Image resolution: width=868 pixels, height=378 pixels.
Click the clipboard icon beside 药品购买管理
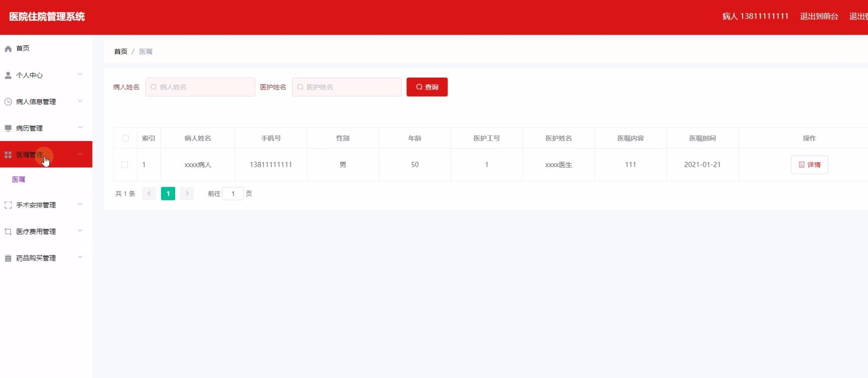point(8,258)
